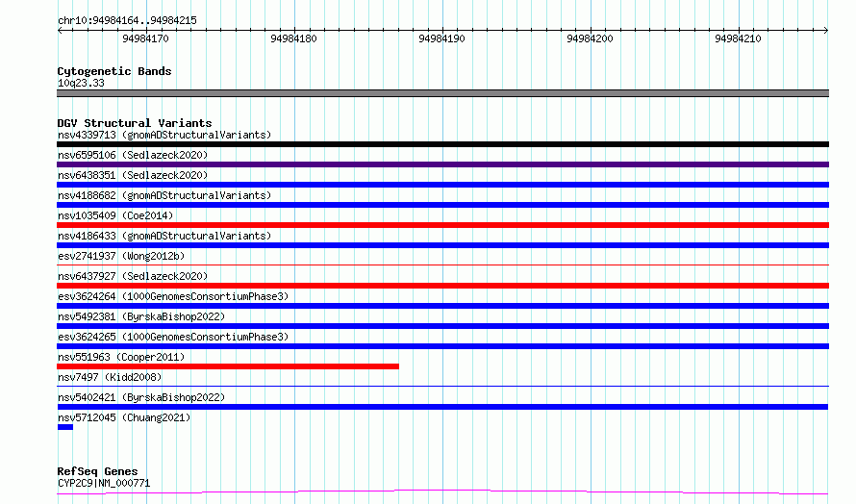The height and width of the screenshot is (504, 856).
Task: Open the CYP2C9|NM_000771 gene label
Action: pos(104,483)
